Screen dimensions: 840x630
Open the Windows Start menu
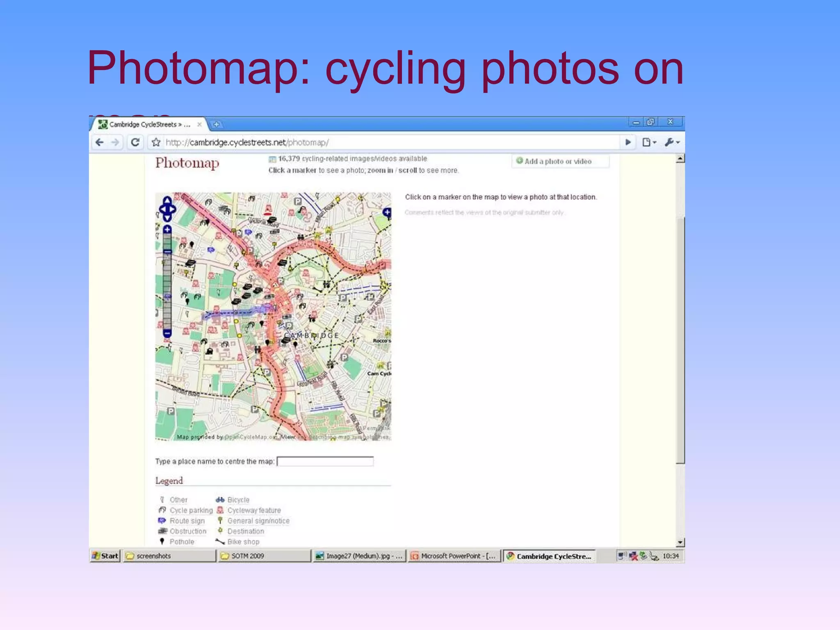point(105,556)
